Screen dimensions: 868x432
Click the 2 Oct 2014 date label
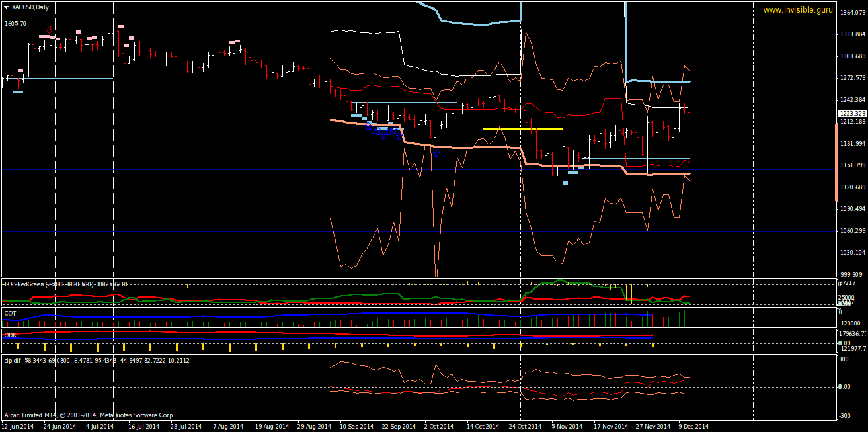click(x=439, y=427)
